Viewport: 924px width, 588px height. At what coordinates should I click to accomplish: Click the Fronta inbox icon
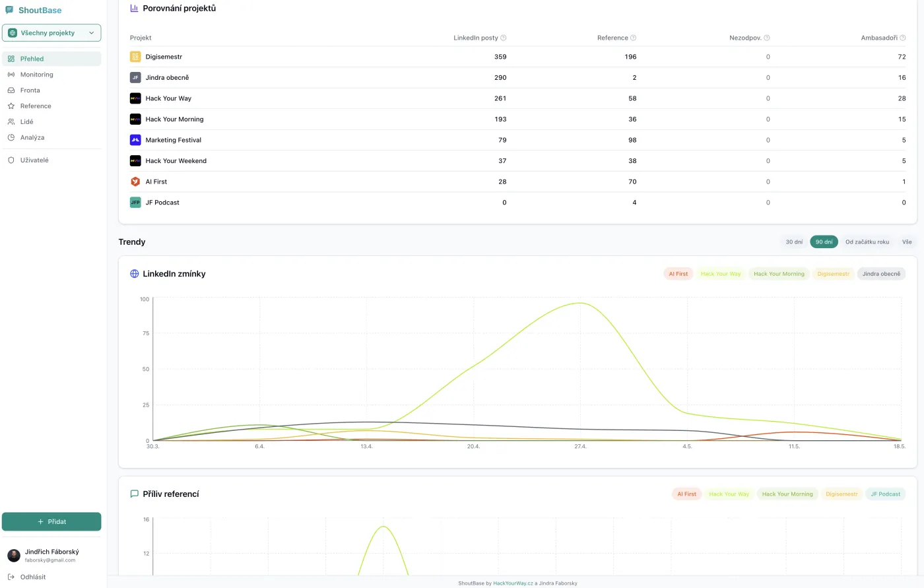11,90
